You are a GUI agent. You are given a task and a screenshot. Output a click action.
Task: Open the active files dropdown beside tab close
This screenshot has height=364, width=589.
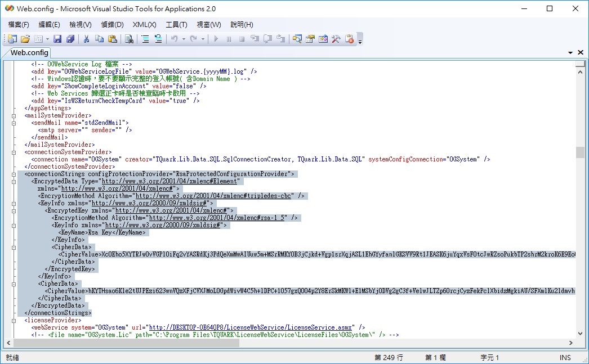pyautogui.click(x=570, y=52)
